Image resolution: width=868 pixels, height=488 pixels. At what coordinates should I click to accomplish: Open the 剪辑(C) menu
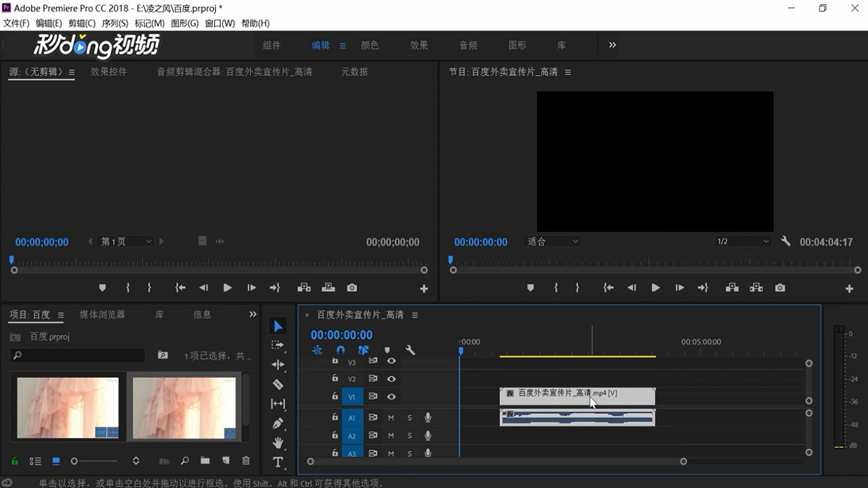click(82, 23)
